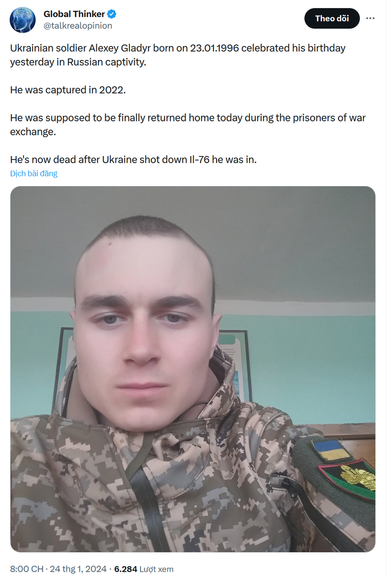Click the blue verified badge icon
The height and width of the screenshot is (577, 392).
(112, 14)
